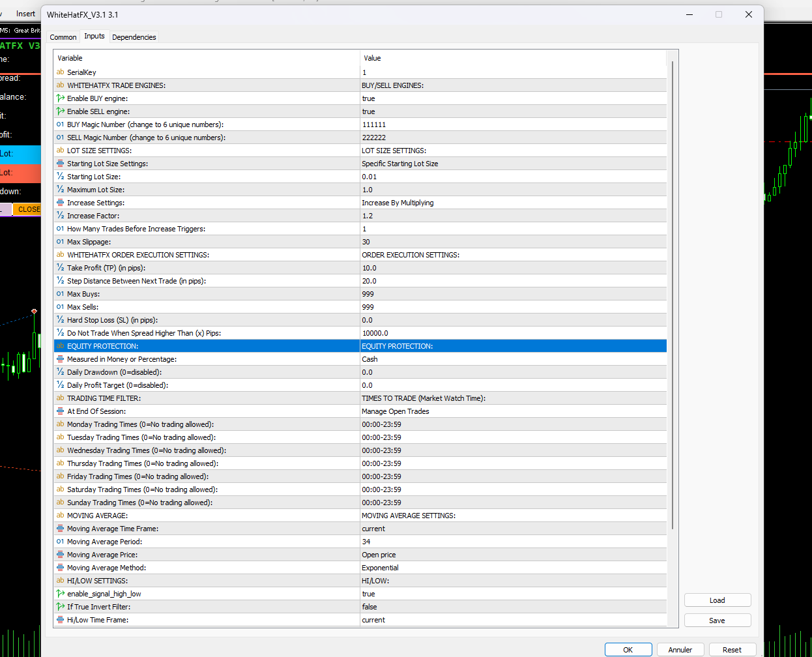Click the decimal icon beside Step Distance Between Next Trade
Viewport: 812px width, 657px height.
pos(60,281)
